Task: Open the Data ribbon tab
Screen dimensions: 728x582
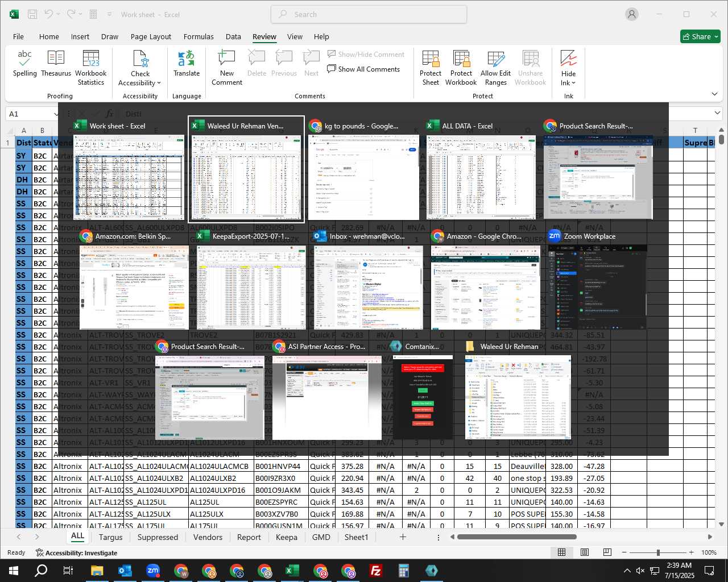Action: [233, 36]
